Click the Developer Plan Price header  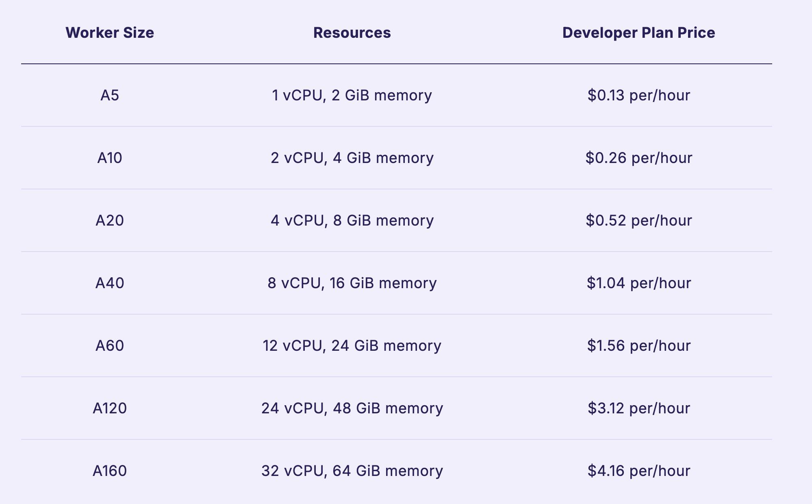(x=638, y=33)
